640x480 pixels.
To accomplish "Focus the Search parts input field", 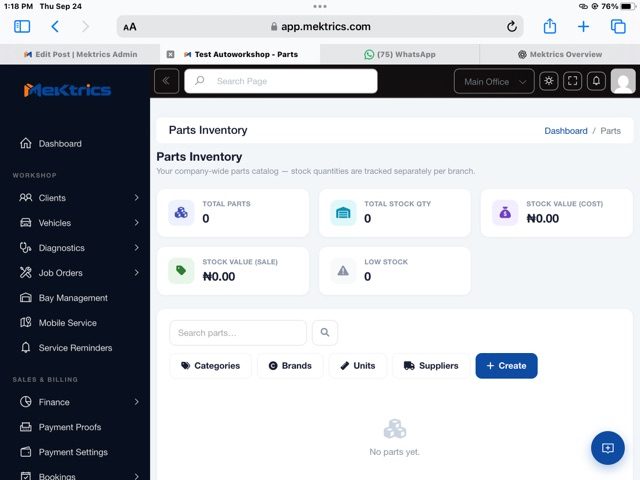I will (x=238, y=333).
